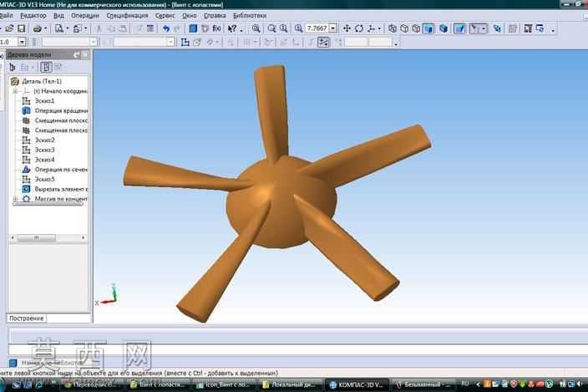Open the Справка menu
The image size is (588, 392).
215,16
